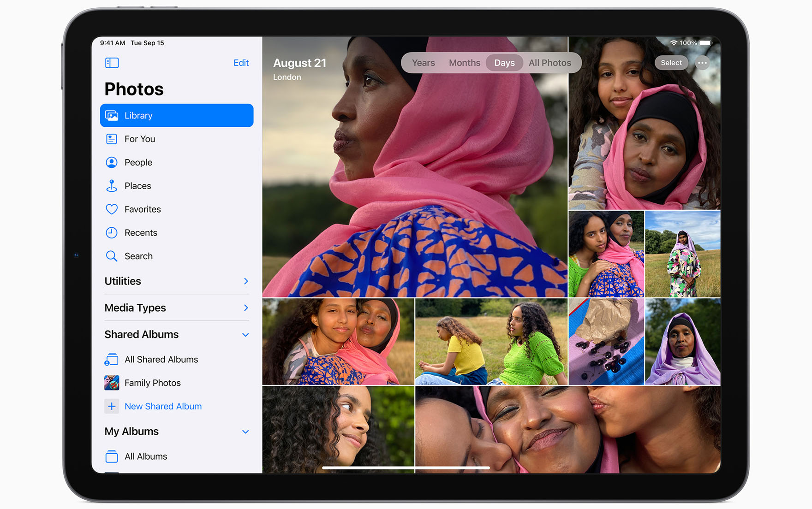Screen dimensions: 812x509
Task: Open the All Shared Albums item
Action: pos(161,360)
